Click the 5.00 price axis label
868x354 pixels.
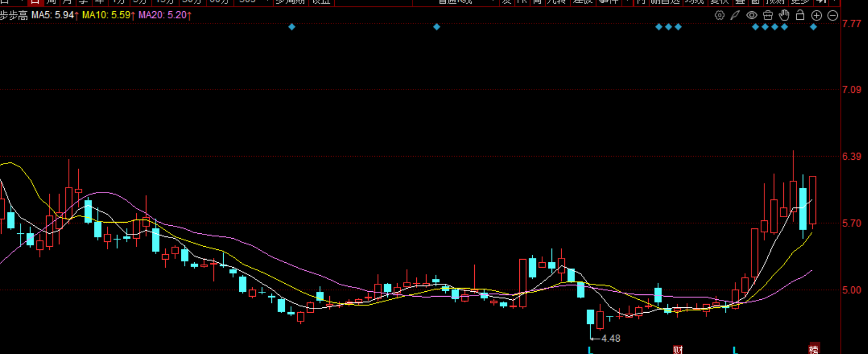[x=851, y=290]
